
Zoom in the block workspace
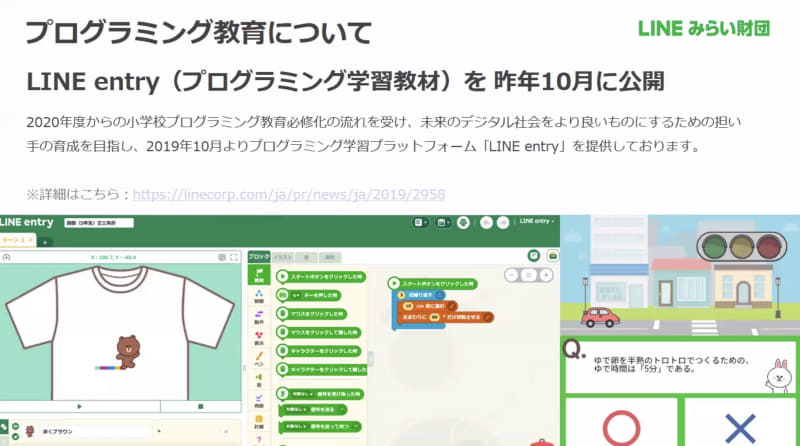click(545, 276)
